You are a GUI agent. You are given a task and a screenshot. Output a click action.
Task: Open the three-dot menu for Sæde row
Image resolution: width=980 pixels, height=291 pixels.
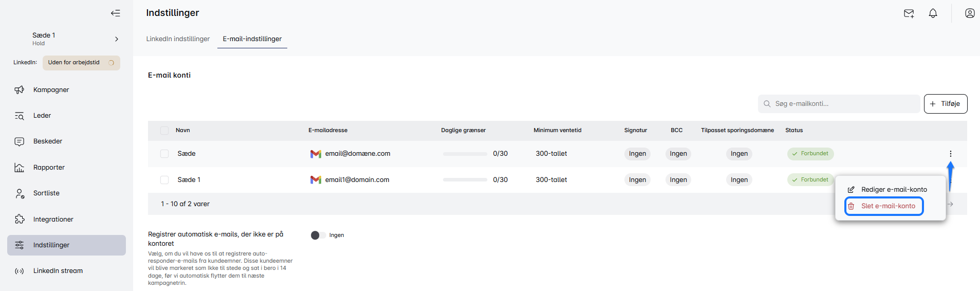(950, 154)
